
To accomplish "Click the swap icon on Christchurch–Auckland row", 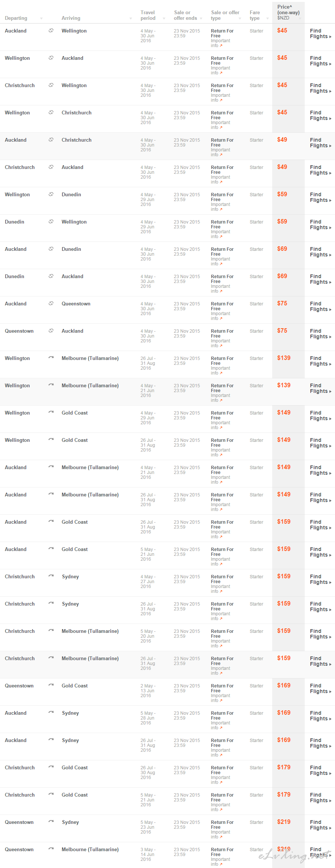I will pos(51,167).
